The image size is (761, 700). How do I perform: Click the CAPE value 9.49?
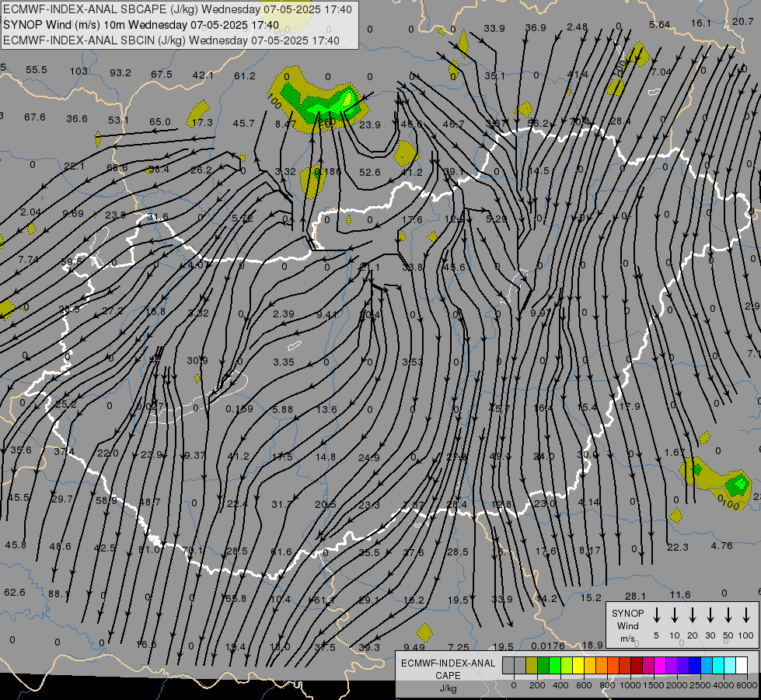(414, 647)
